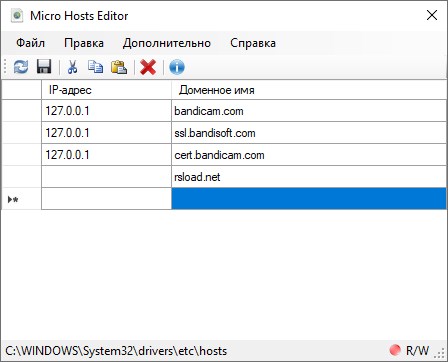Click the red X Delete icon
Image resolution: width=448 pixels, height=362 pixels.
pyautogui.click(x=148, y=67)
